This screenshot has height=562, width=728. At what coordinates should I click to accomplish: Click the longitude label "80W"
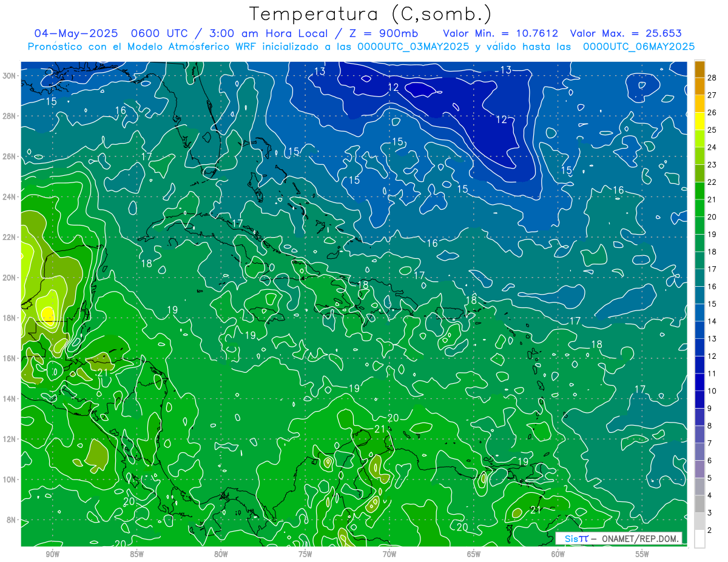point(221,554)
